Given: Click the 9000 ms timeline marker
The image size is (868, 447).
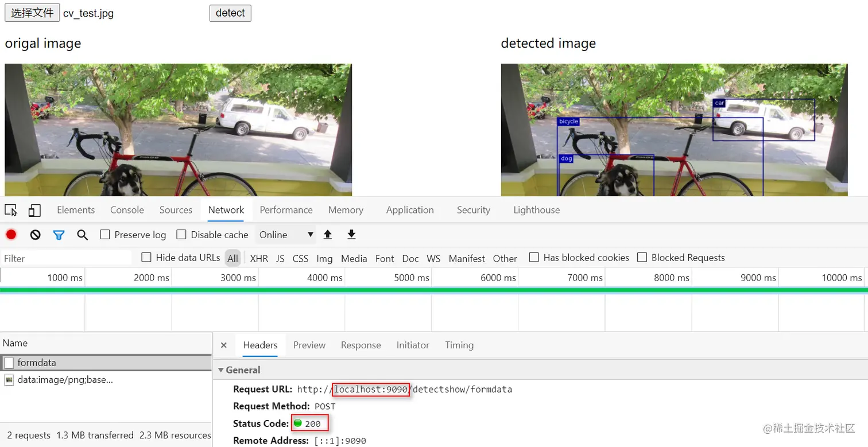Looking at the screenshot, I should (x=758, y=278).
